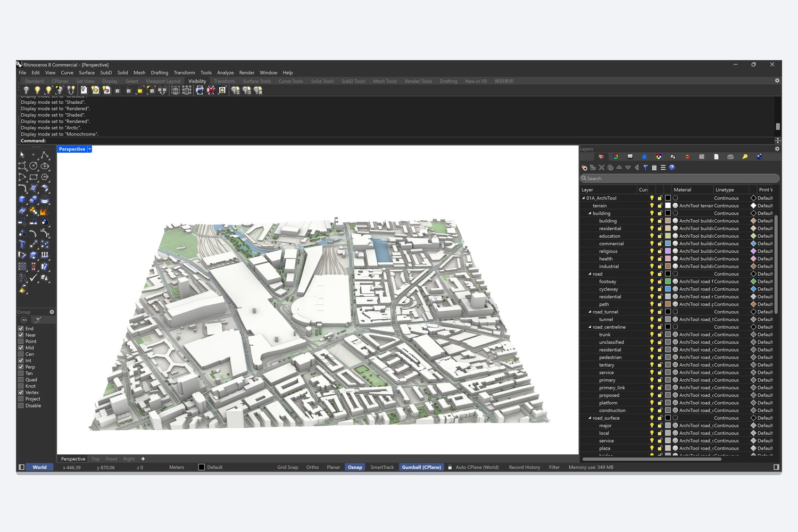Enable the Cen osnap checkbox
The image size is (798, 532).
(21, 354)
